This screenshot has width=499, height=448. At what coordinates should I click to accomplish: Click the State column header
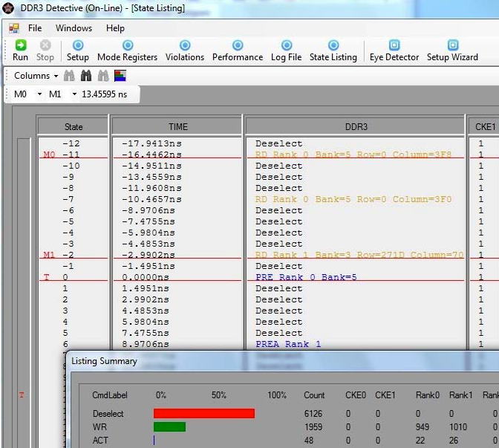[x=74, y=127]
